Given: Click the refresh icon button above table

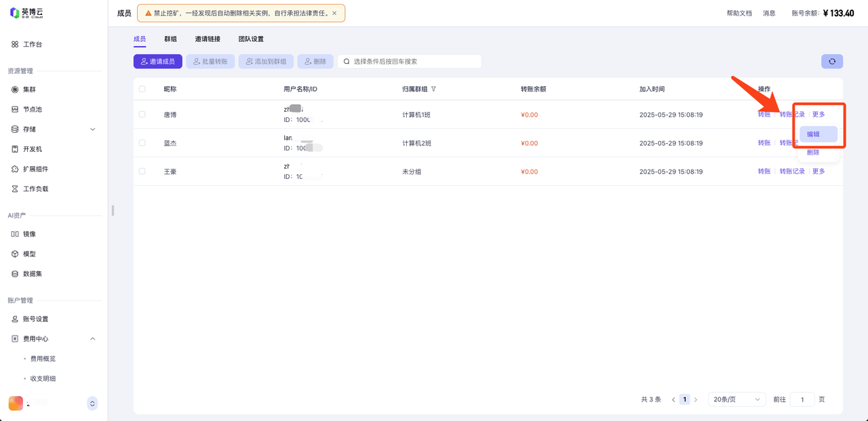Looking at the screenshot, I should click(x=832, y=62).
